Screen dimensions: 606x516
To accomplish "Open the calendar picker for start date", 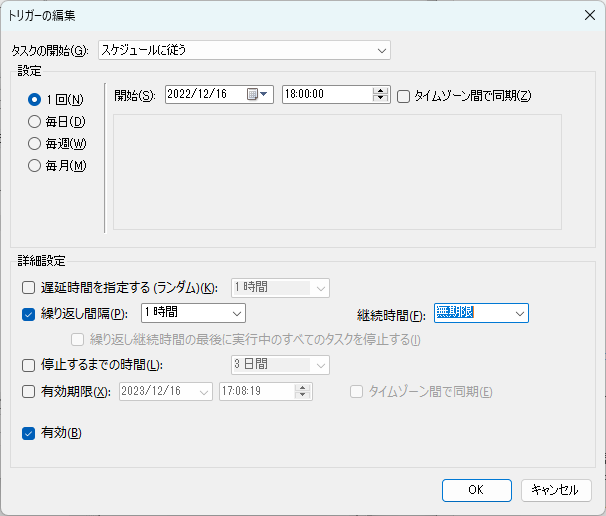I will click(x=257, y=94).
